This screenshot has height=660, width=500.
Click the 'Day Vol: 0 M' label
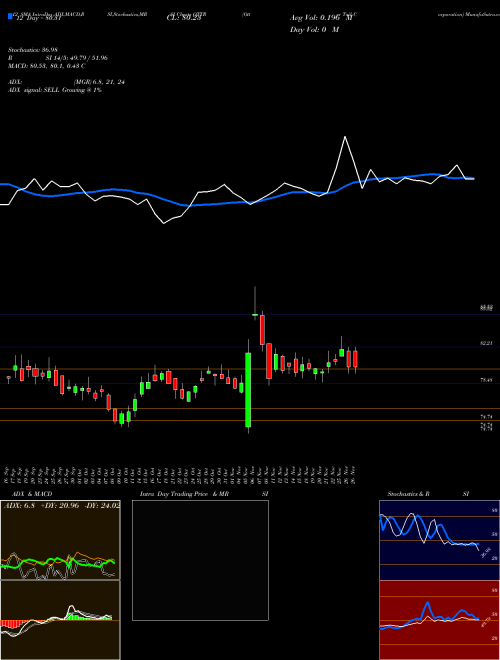coord(314,30)
